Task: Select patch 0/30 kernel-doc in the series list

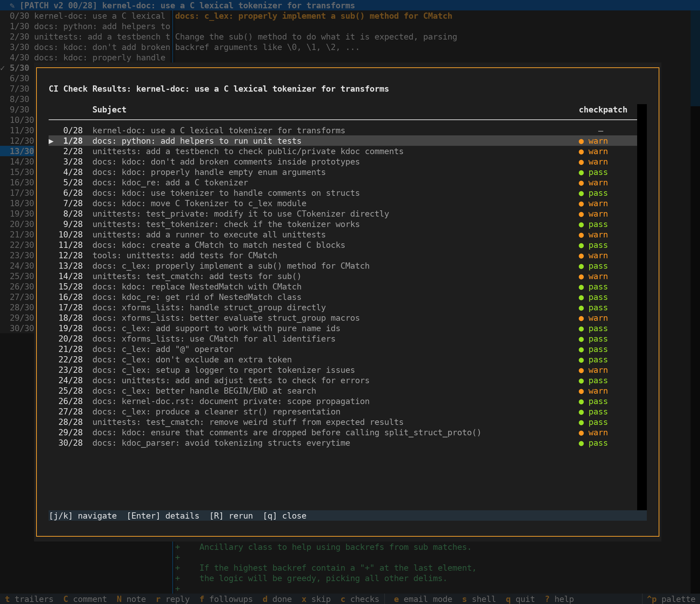Action: click(87, 16)
